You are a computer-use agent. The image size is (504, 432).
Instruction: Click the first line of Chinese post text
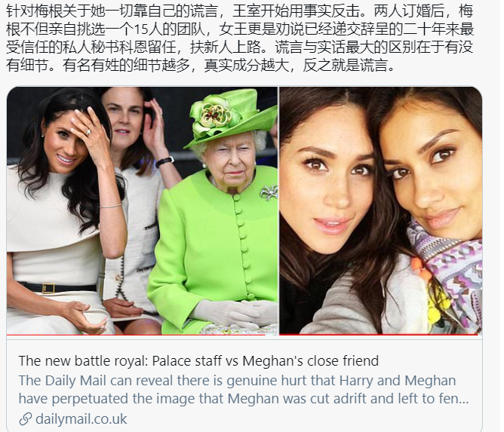pos(239,11)
